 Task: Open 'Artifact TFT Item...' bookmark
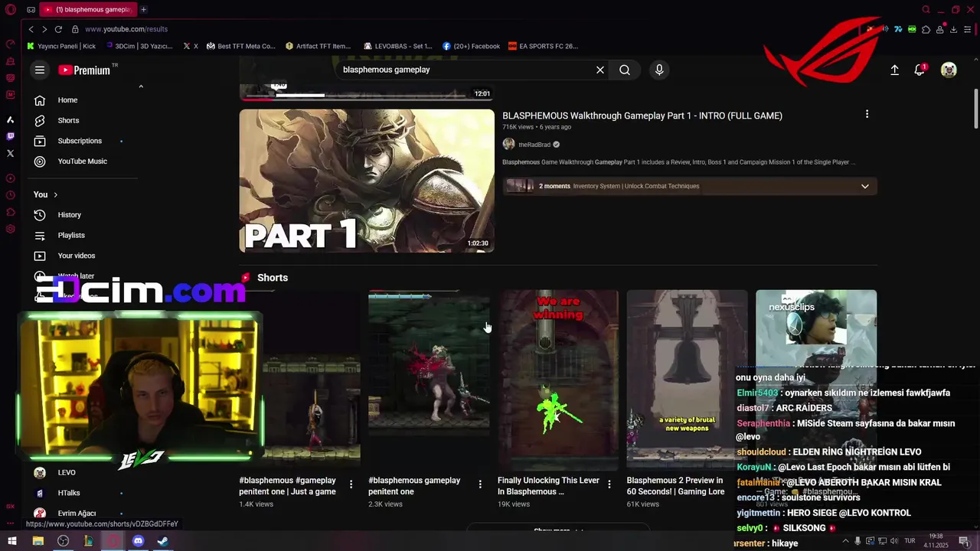(x=318, y=46)
